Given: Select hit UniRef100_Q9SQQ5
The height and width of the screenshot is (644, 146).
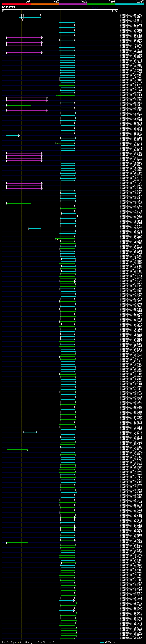Looking at the screenshot, I should (131, 55).
